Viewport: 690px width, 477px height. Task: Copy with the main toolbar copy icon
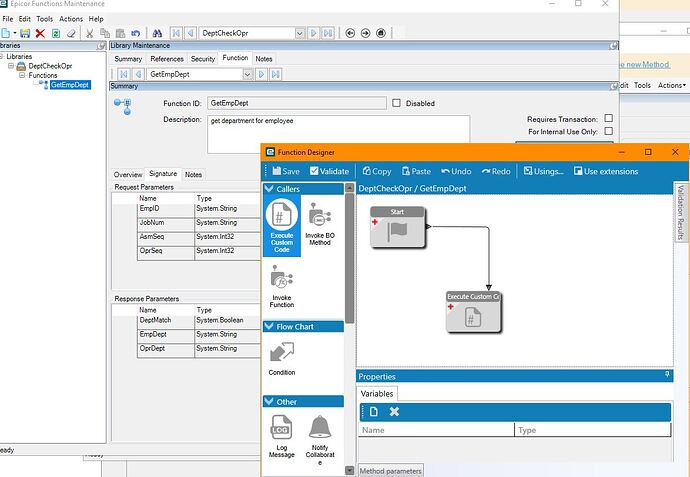click(x=105, y=33)
